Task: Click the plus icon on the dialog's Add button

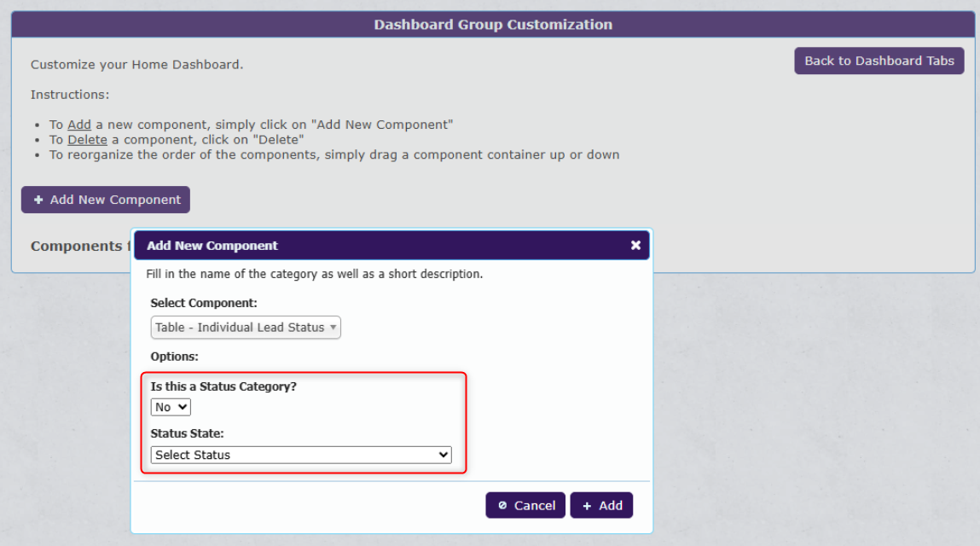Action: (587, 506)
